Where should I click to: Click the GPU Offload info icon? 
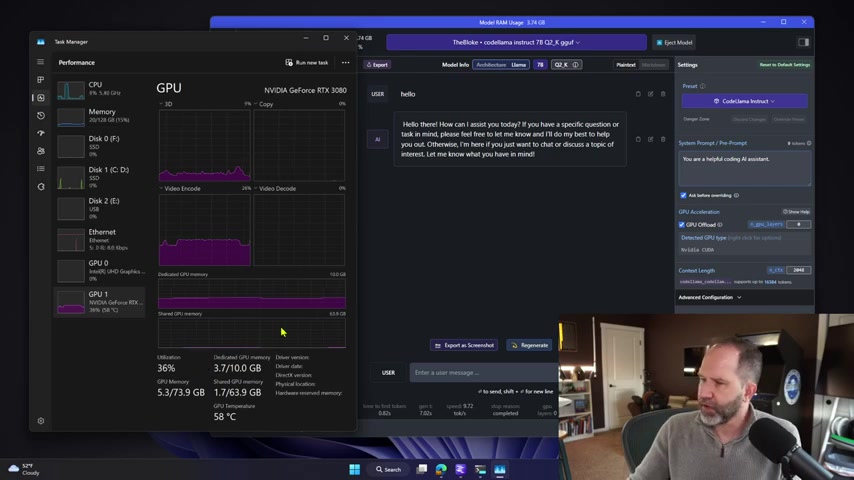click(x=720, y=224)
